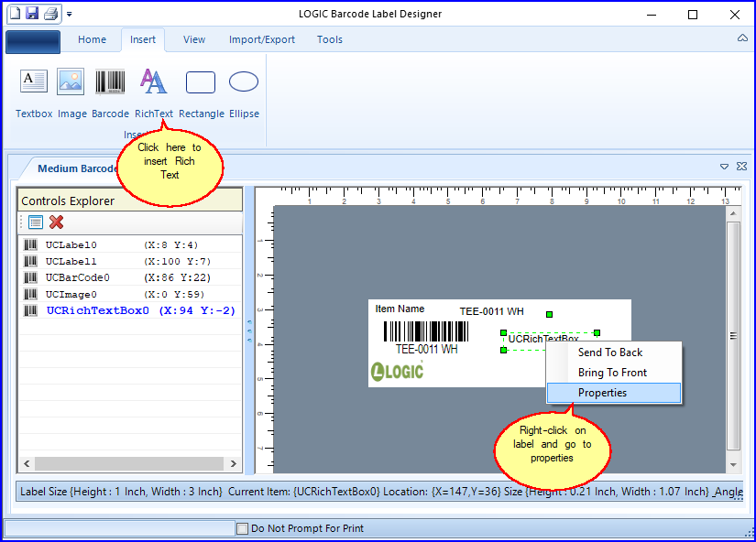The width and height of the screenshot is (756, 542).
Task: Select UCBarCode0 row in Controls Explorer
Action: click(130, 277)
